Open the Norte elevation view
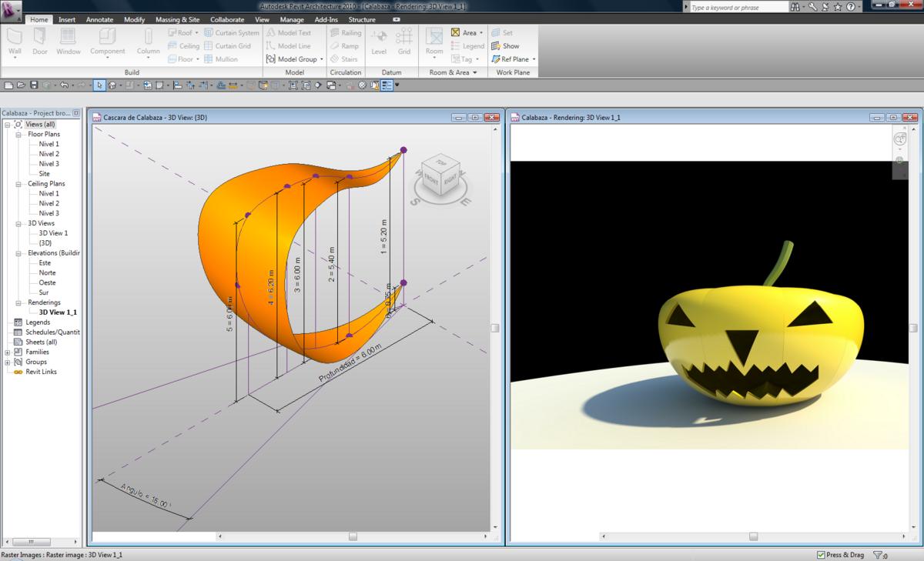The height and width of the screenshot is (561, 924). click(48, 272)
